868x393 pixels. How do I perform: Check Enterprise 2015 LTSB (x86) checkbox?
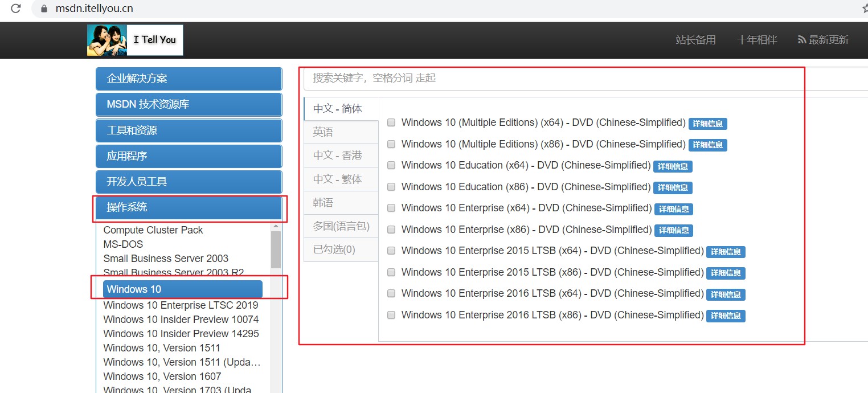pyautogui.click(x=391, y=272)
